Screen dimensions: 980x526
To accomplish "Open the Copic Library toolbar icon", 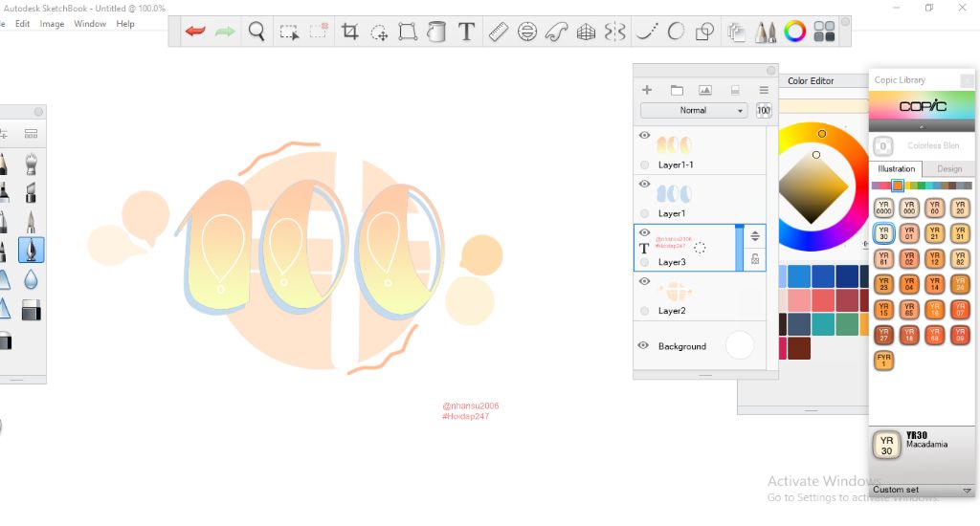I will click(824, 32).
